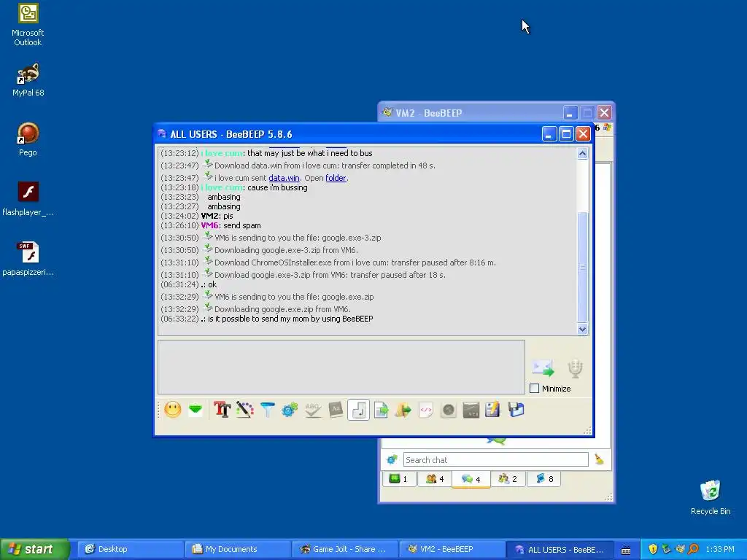This screenshot has width=747, height=560.
Task: Switch to Game Jolt taskbar button
Action: [345, 550]
